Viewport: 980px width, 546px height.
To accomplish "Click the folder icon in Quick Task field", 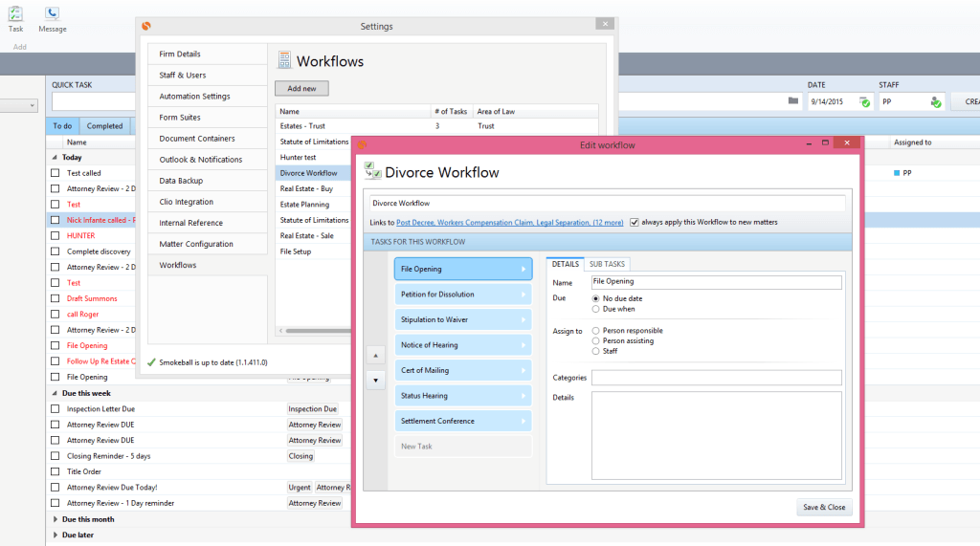I will click(x=792, y=101).
